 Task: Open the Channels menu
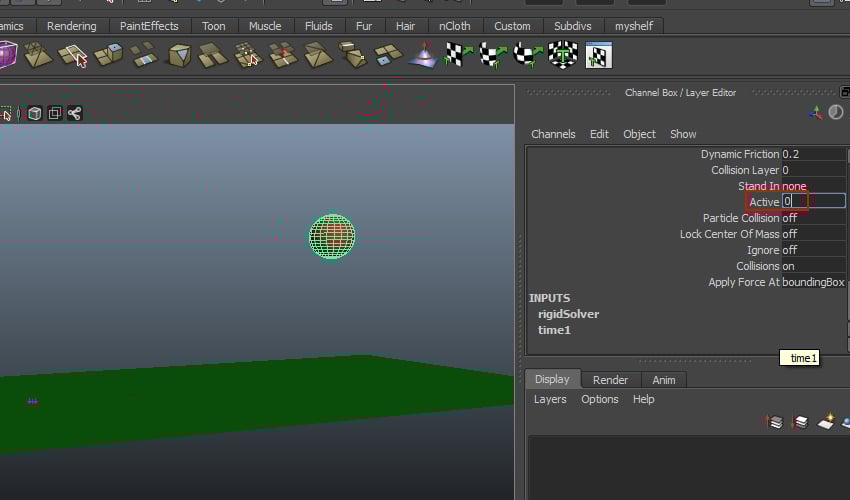point(553,134)
